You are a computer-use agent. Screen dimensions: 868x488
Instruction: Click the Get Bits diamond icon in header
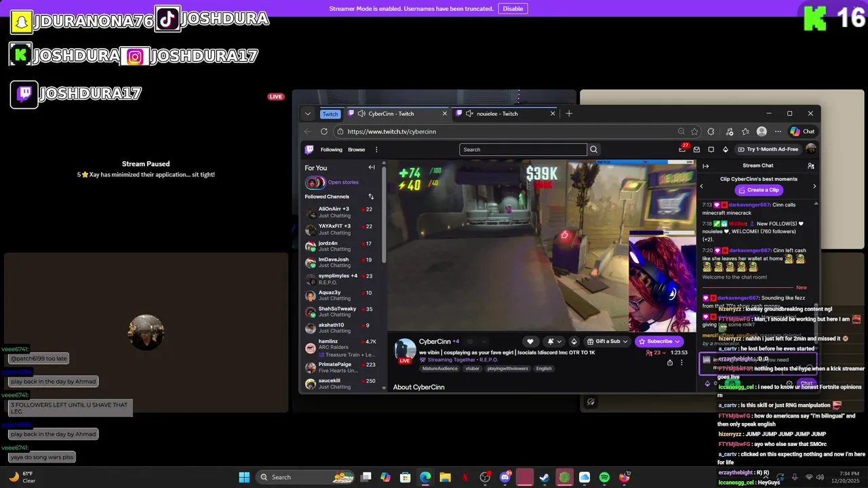(725, 149)
